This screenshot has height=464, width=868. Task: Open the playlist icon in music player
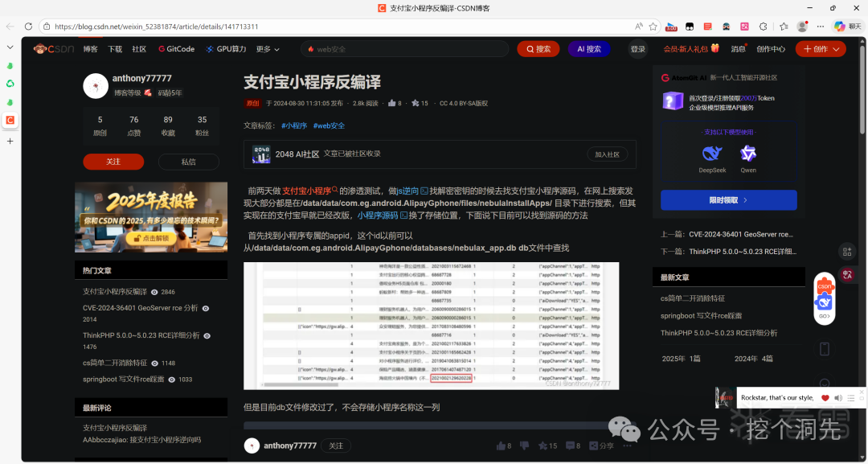851,398
